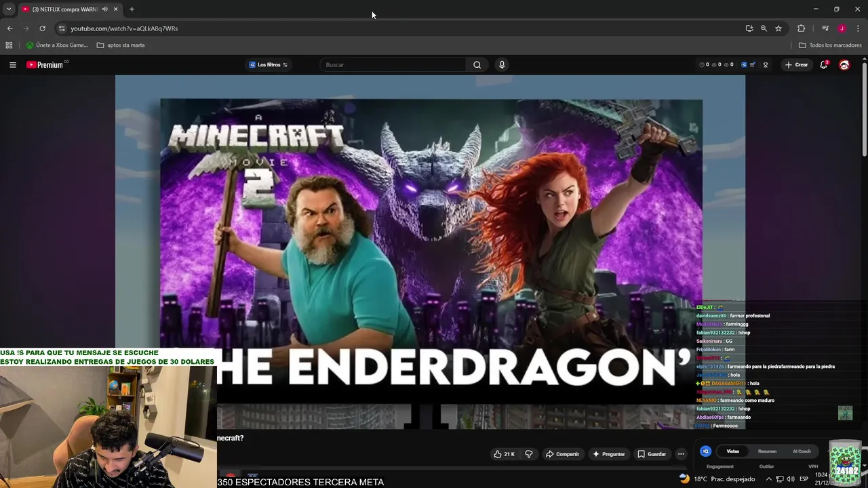Click the Crear button
The image size is (868, 488).
coord(796,65)
